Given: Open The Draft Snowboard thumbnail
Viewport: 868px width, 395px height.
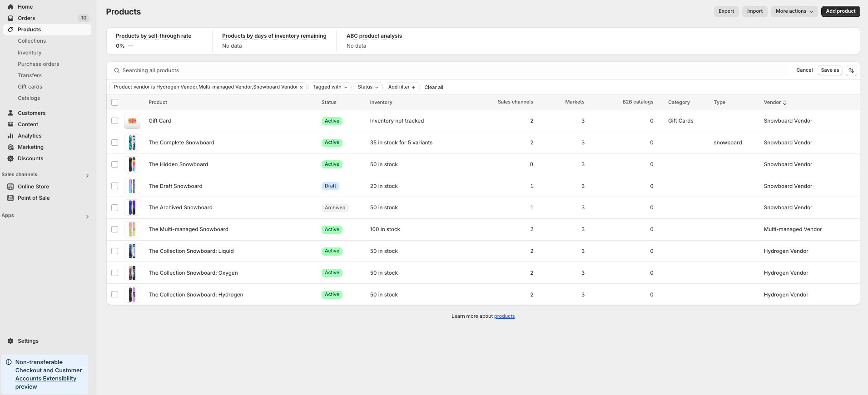Looking at the screenshot, I should [132, 186].
